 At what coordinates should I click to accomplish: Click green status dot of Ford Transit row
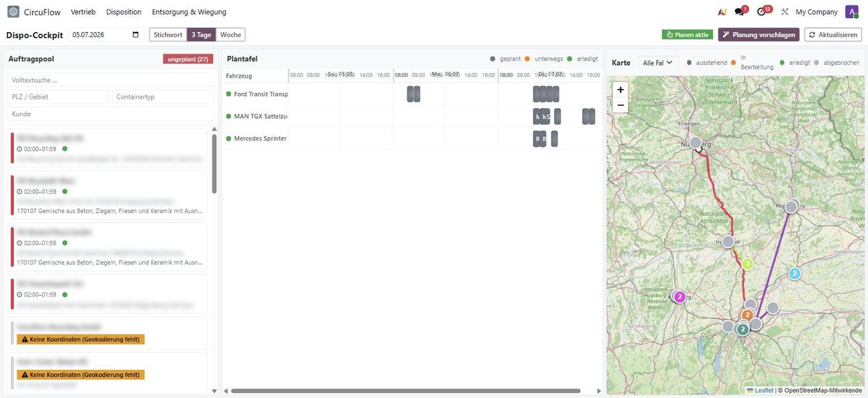click(228, 94)
